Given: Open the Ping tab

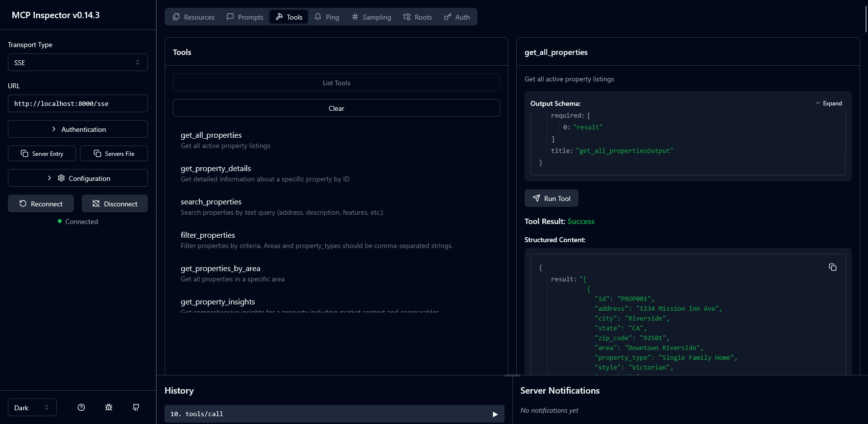Looking at the screenshot, I should (x=327, y=17).
